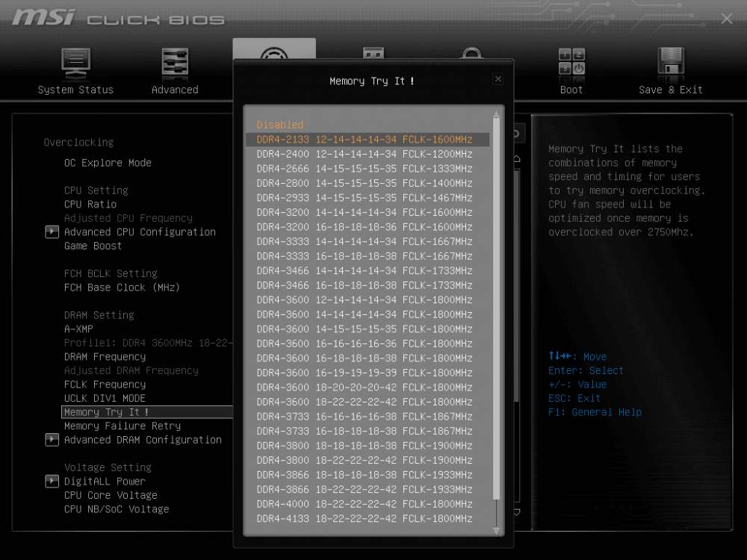Screen dimensions: 747x560
Task: Click the memory list scroll-down arrow
Action: point(496,530)
